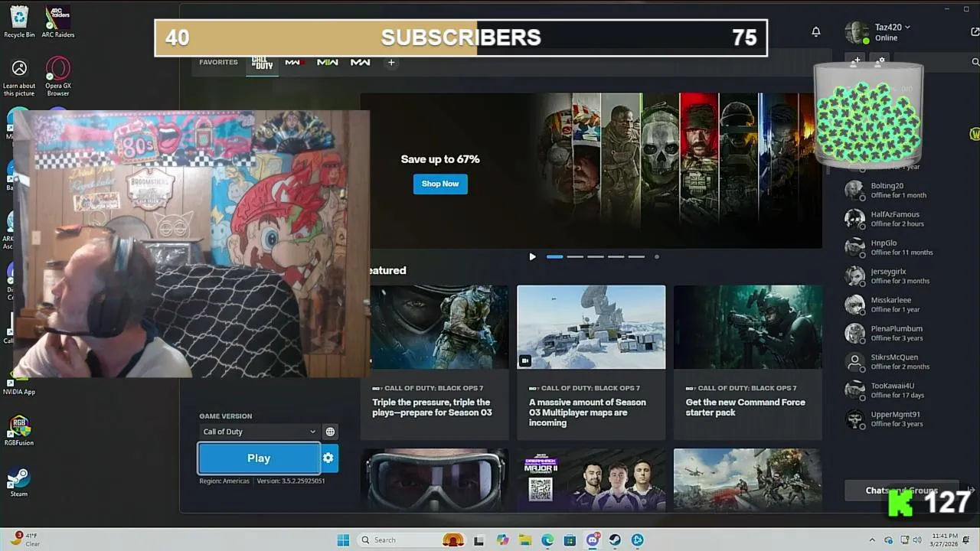Show hidden system tray icons
The image size is (980, 551).
pos(872,540)
